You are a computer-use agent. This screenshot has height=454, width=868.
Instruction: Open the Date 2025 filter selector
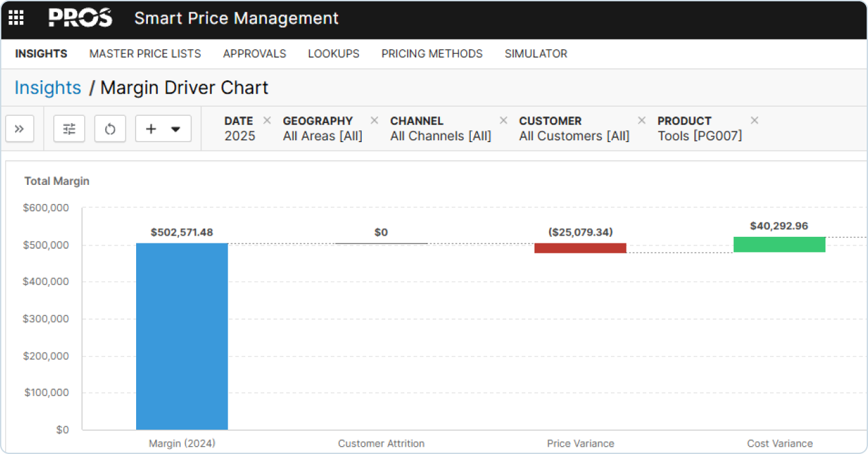(x=239, y=136)
